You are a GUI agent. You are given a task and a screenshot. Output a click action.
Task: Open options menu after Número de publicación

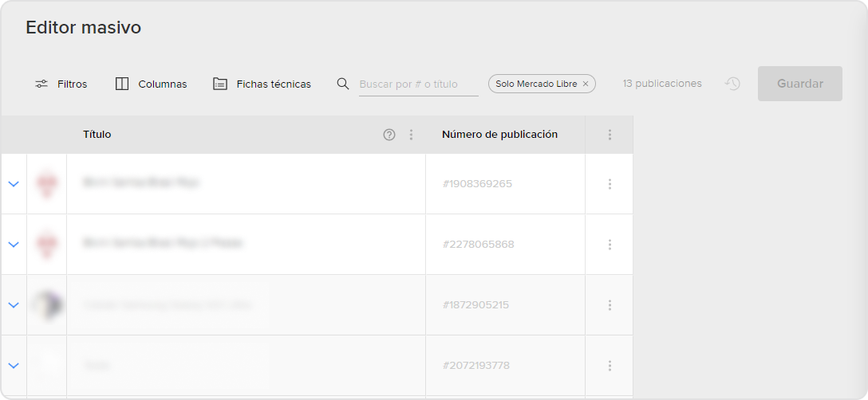(610, 135)
